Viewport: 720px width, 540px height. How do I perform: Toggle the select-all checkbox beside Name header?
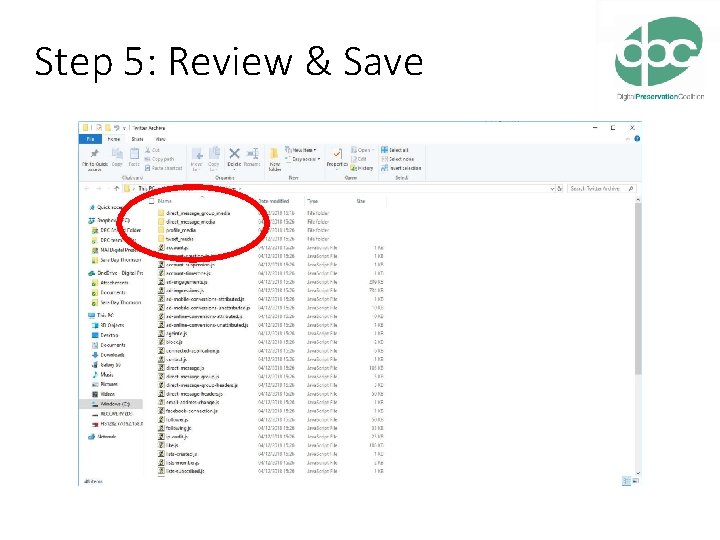point(152,201)
